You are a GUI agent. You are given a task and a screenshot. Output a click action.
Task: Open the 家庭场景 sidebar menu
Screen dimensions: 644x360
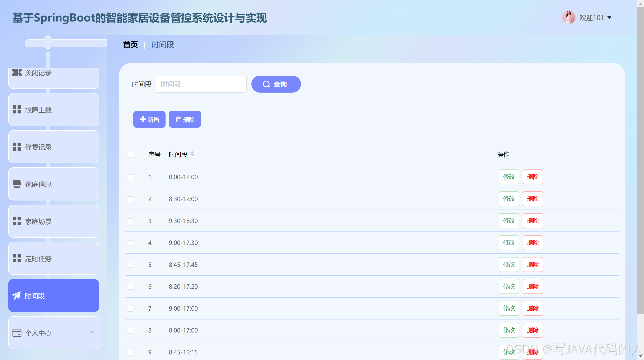click(54, 221)
